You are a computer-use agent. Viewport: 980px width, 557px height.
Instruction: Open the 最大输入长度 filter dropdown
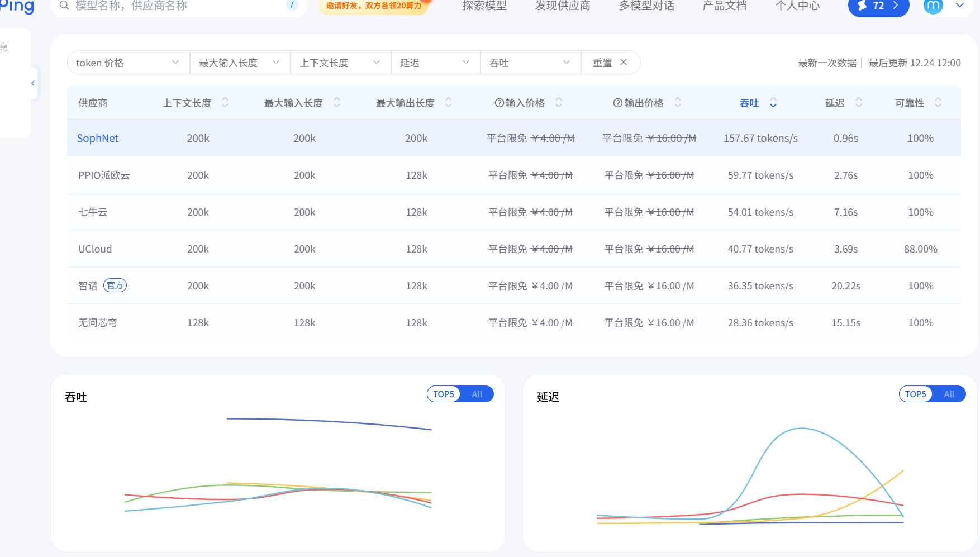240,63
